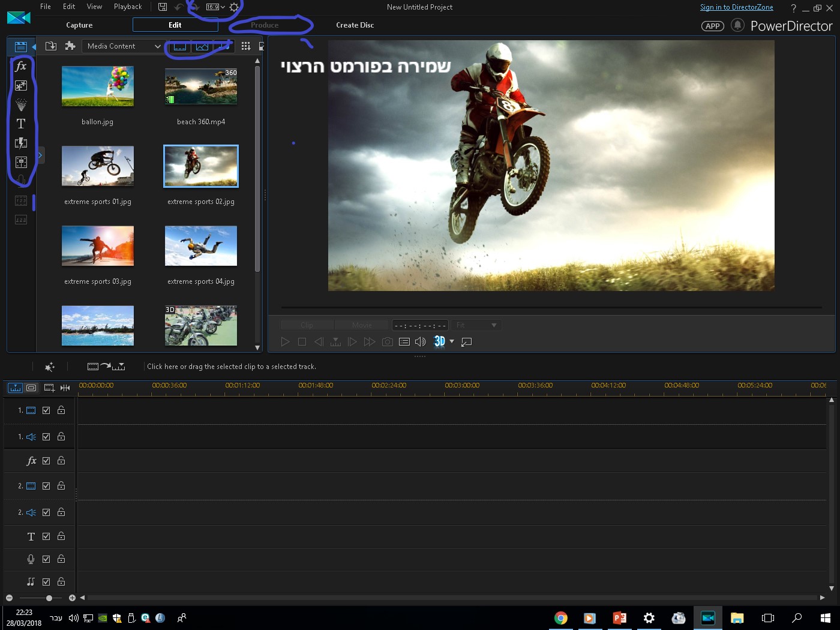Play the preview
840x630 pixels.
pyautogui.click(x=285, y=341)
